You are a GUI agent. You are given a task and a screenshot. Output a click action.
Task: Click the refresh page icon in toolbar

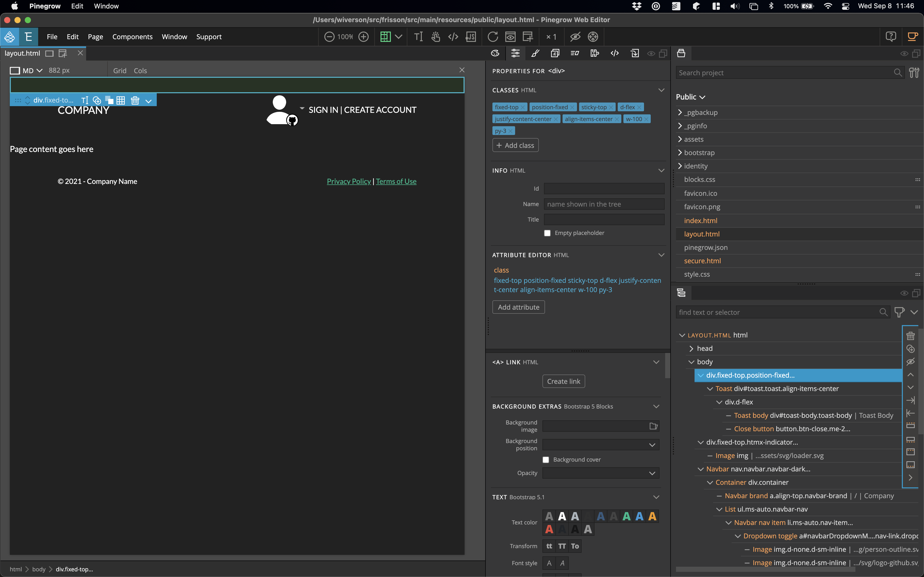(x=492, y=37)
